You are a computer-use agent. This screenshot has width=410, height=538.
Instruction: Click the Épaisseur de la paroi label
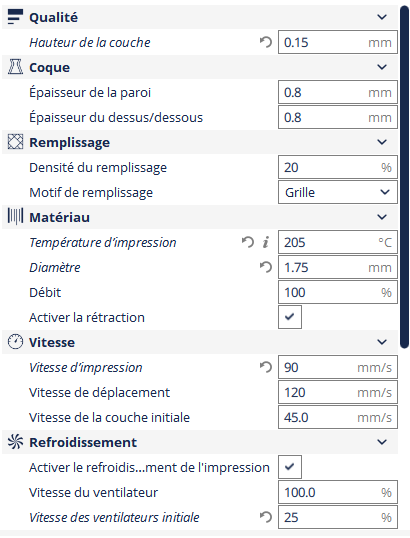point(90,92)
